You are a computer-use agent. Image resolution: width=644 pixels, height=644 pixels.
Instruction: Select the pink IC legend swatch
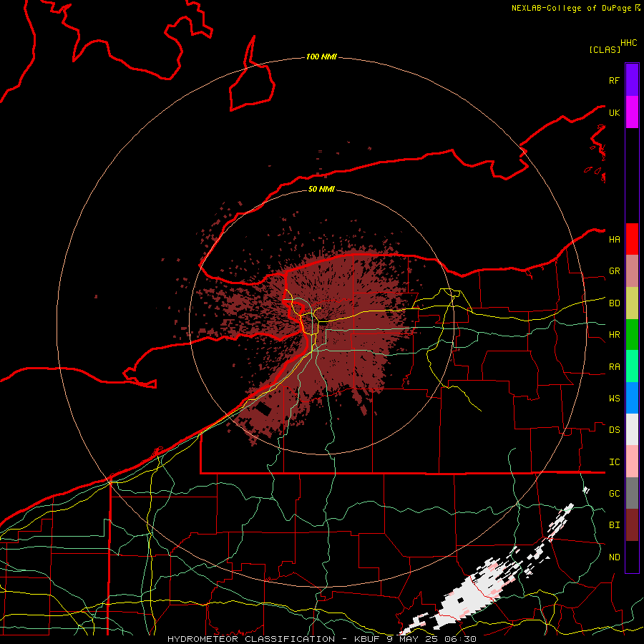[x=632, y=462]
